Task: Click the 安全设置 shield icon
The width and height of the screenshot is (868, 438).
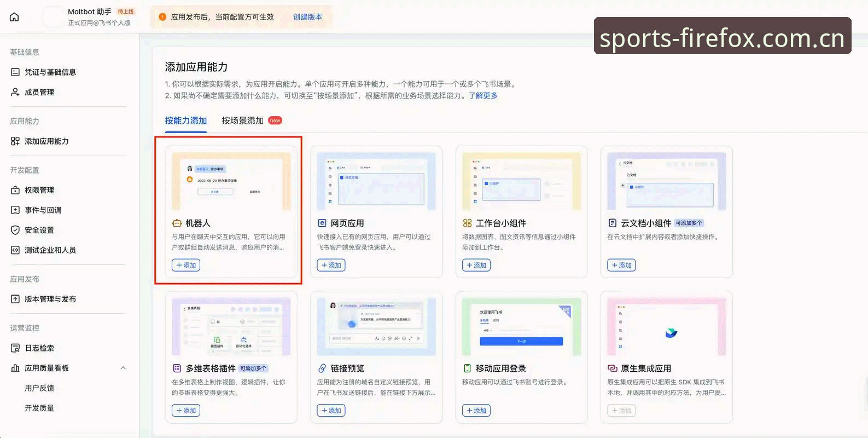Action: 15,230
